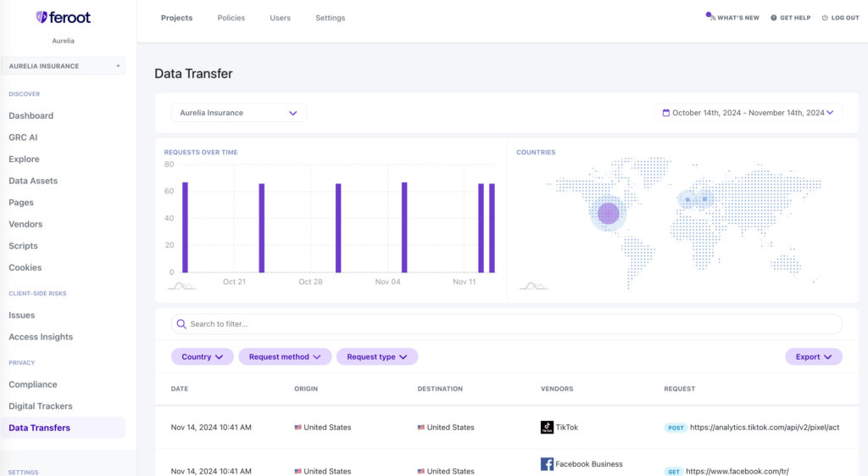
Task: Expand the Aurelia Insurance project dropdown
Action: pos(238,113)
